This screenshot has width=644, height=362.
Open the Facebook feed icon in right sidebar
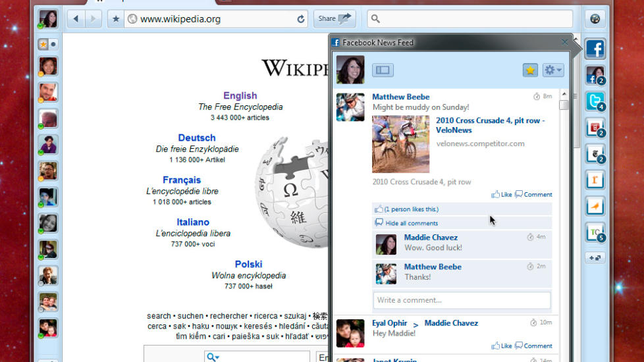coord(595,49)
